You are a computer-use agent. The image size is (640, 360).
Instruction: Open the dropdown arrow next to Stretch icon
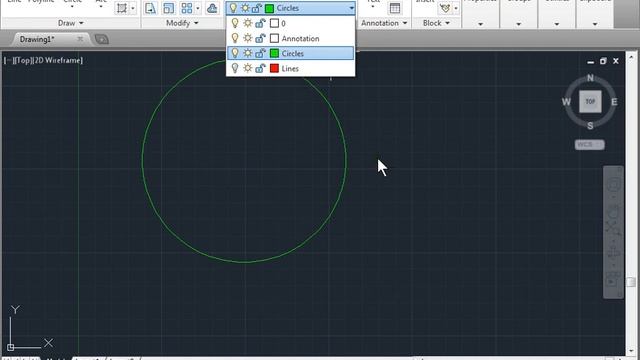tap(133, 8)
